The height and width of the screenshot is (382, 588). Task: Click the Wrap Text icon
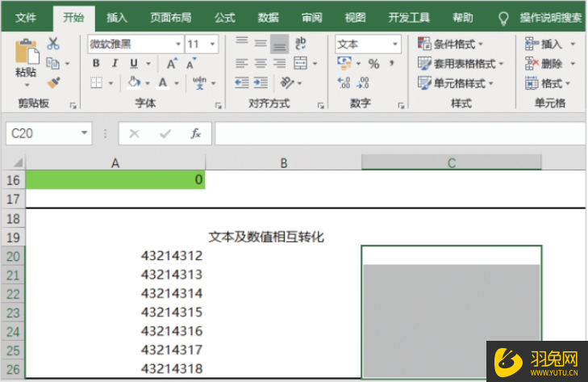(x=300, y=44)
